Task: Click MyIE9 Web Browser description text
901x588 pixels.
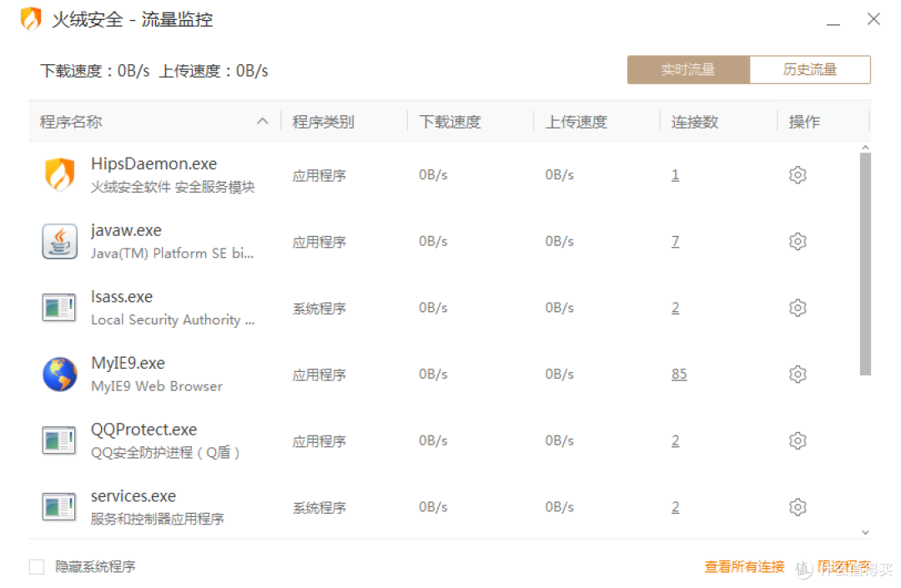Action: [x=157, y=386]
